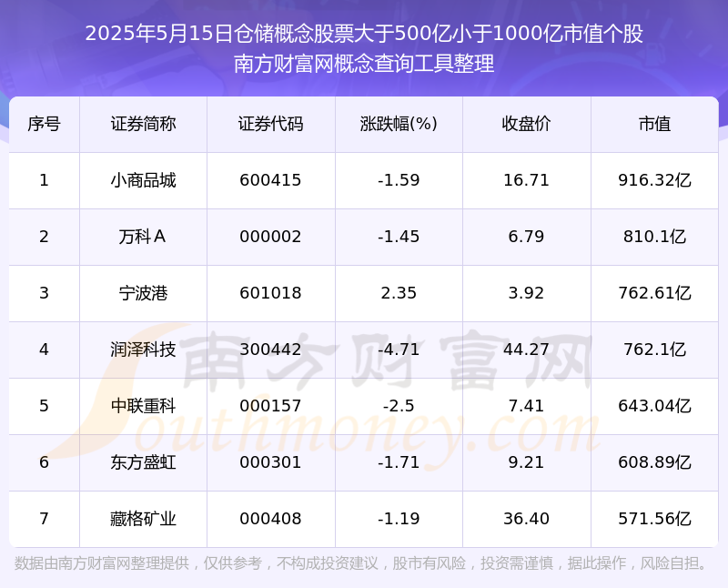Image resolution: width=728 pixels, height=588 pixels.
Task: Click the 涨跌幅(%) column header
Action: click(x=399, y=124)
